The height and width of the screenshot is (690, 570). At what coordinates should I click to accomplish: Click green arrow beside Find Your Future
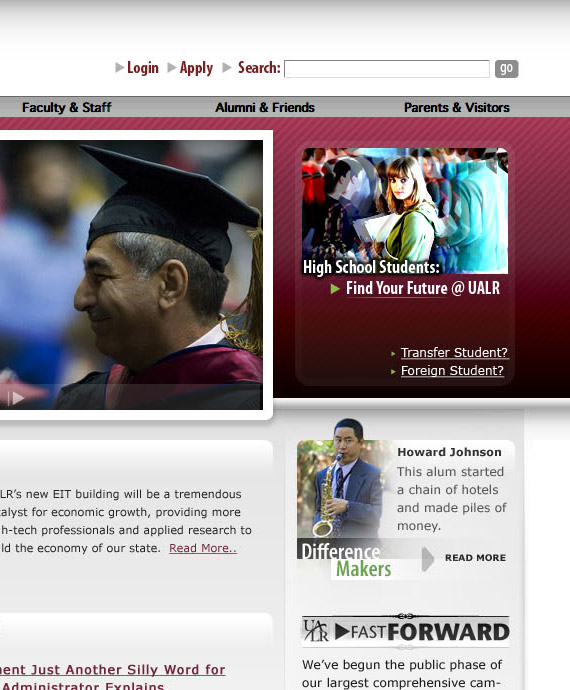point(335,289)
